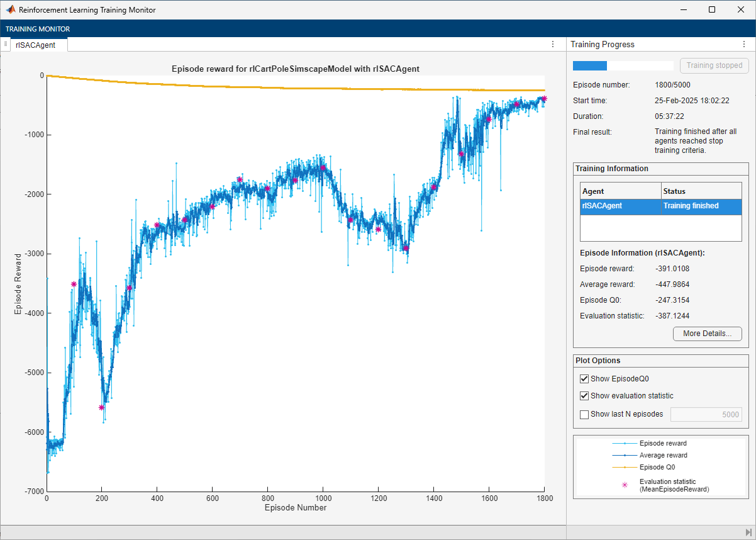Click the evaluation marker at episode 1800

tap(544, 98)
